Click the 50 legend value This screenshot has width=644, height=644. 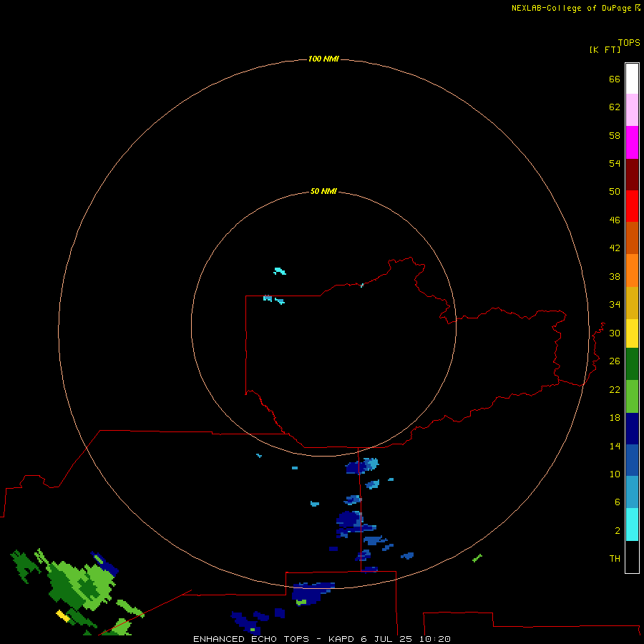tap(615, 192)
